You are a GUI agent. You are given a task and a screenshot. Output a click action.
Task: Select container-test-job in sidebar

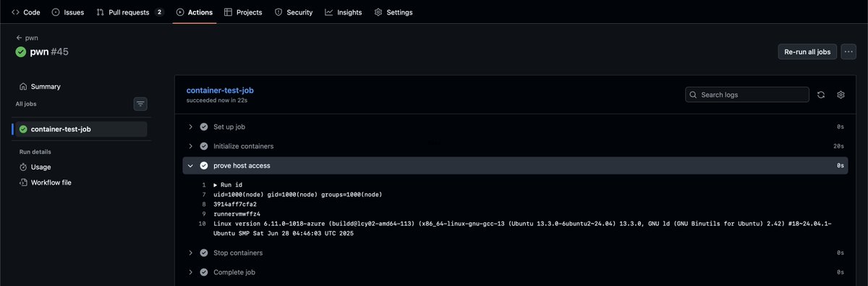click(80, 129)
